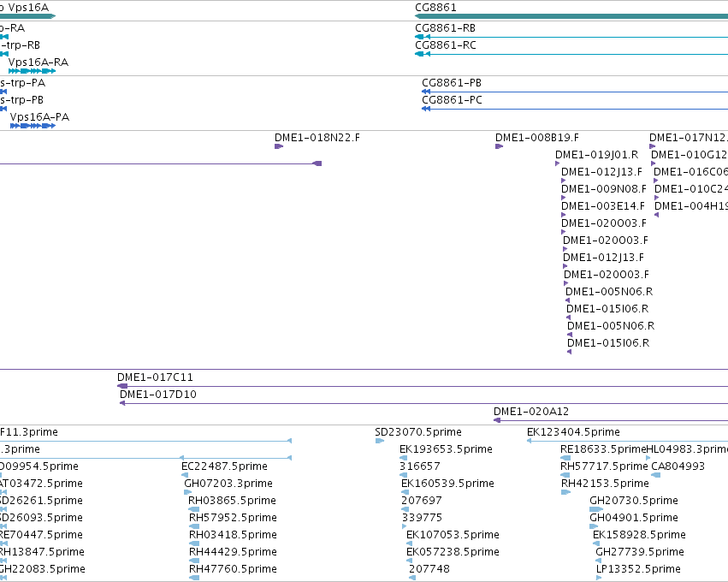Screen dimensions: 728x582
Task: Select the CA804993 EST label
Action: point(678,466)
